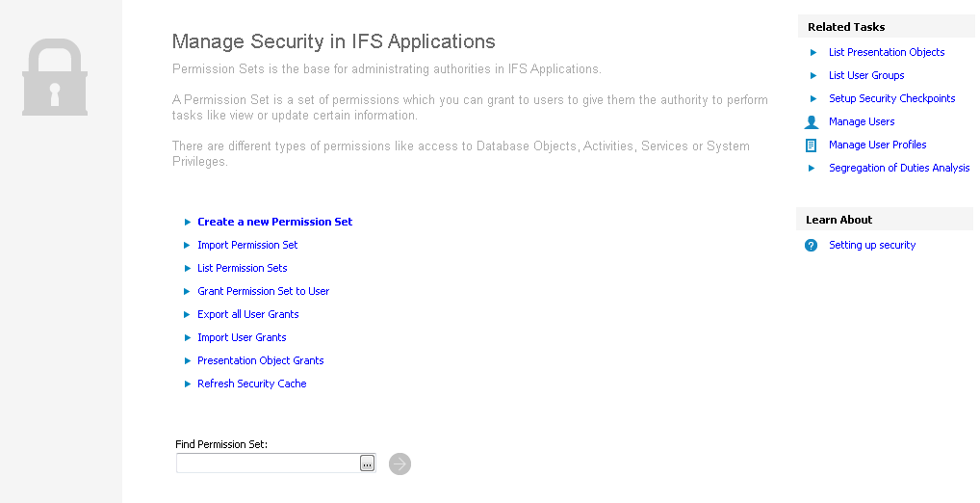Select Import Permission Set link
Image resolution: width=980 pixels, height=503 pixels.
(x=247, y=245)
